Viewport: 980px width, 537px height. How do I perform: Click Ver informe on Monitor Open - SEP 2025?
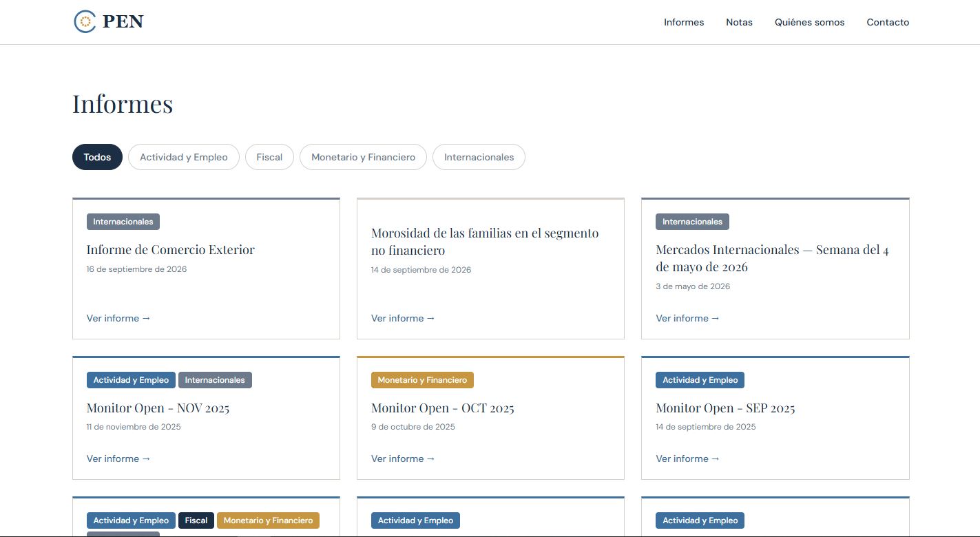click(x=687, y=459)
